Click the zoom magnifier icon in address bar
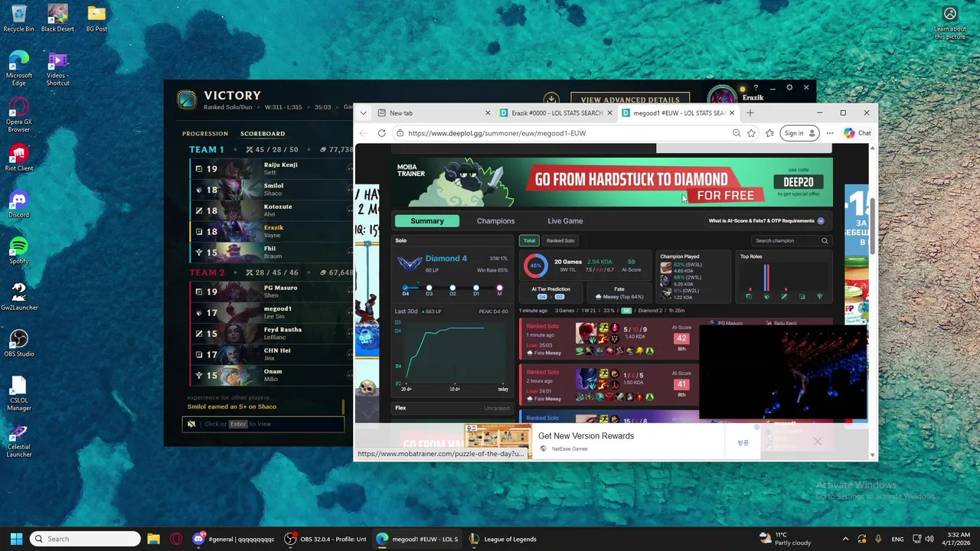Viewport: 980px width, 551px height. point(736,133)
